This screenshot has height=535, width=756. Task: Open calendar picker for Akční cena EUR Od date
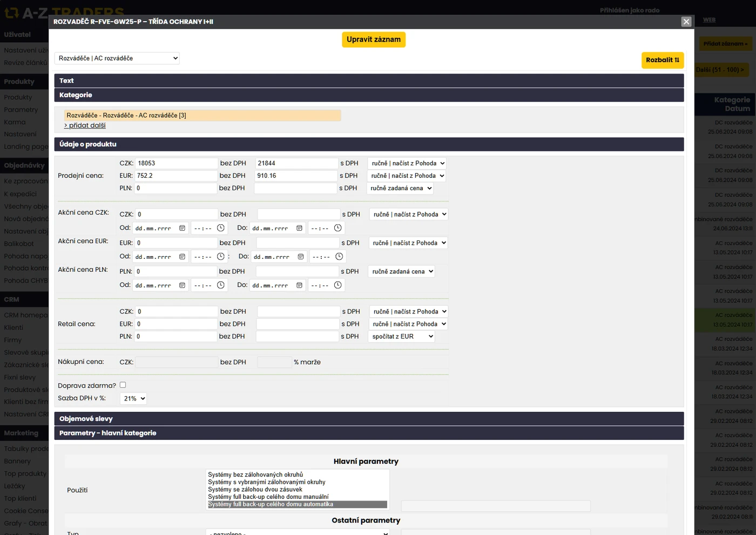182,257
